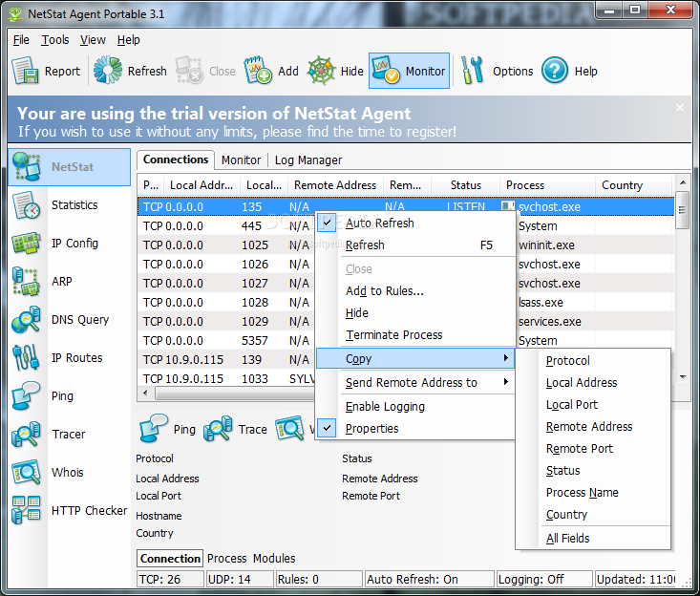Click the NetStat Agent title bar app icon
This screenshot has width=700, height=596.
pos(15,13)
